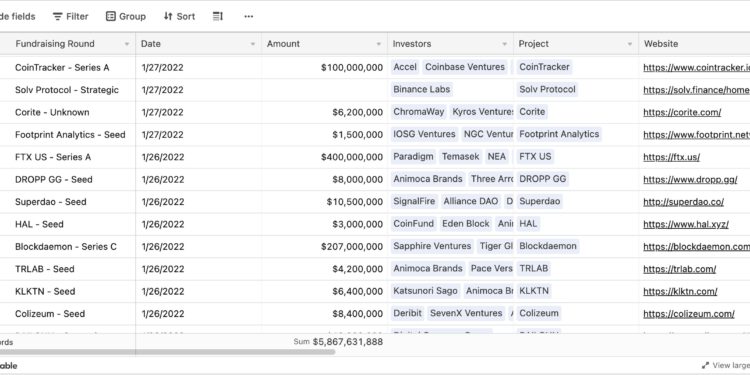Select the Sapphire Ventures investor tag
The image size is (750, 375).
432,246
